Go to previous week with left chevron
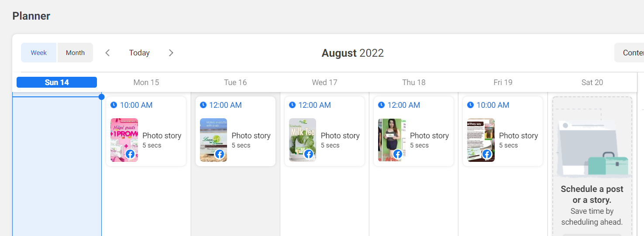Screen dimensions: 644x236 107,53
